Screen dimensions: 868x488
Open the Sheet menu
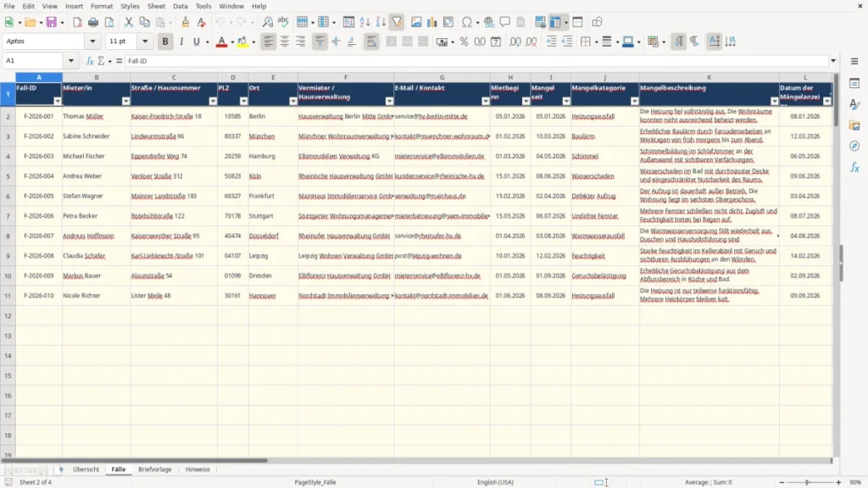click(156, 6)
